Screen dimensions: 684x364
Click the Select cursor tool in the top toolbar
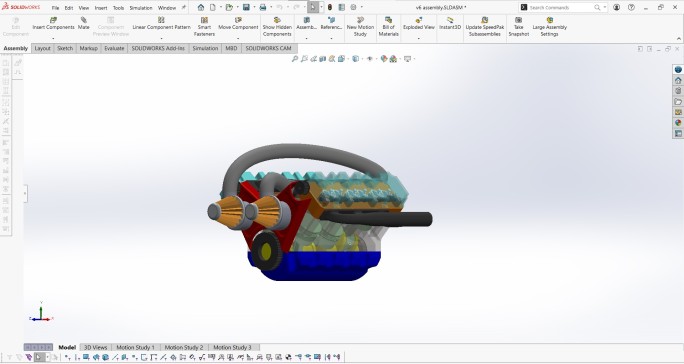point(313,7)
